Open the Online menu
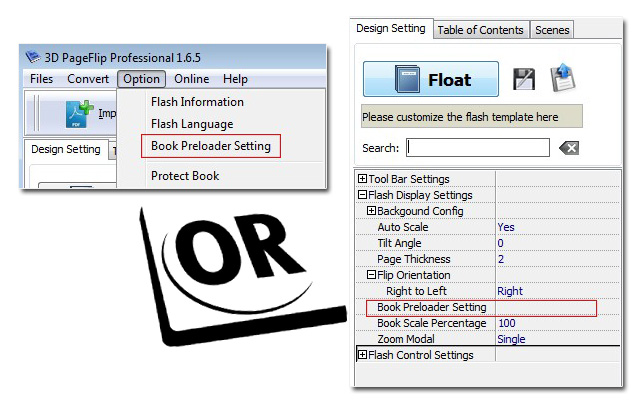The height and width of the screenshot is (406, 641). [x=191, y=79]
